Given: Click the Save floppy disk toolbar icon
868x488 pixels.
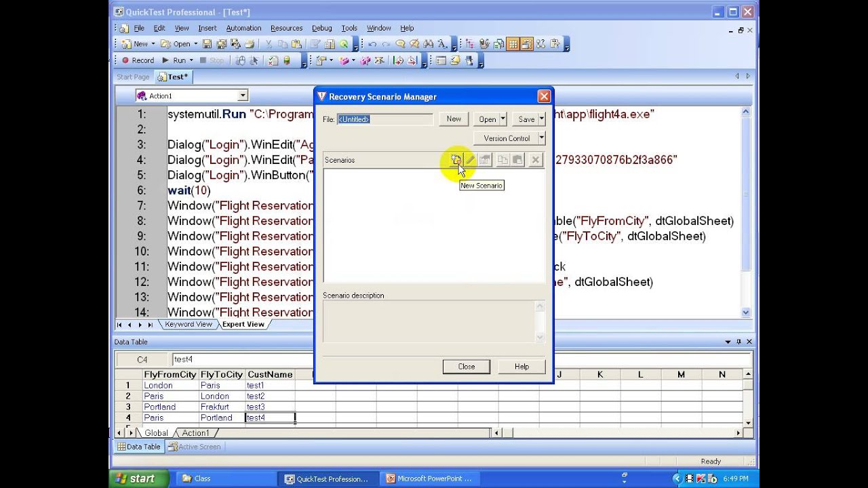Looking at the screenshot, I should (207, 44).
